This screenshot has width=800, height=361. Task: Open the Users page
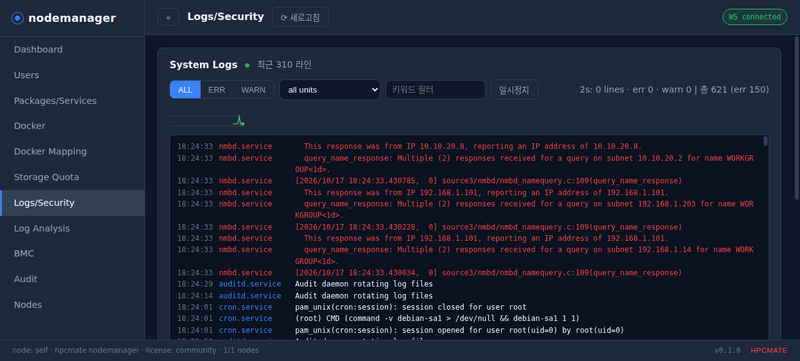tap(72, 75)
